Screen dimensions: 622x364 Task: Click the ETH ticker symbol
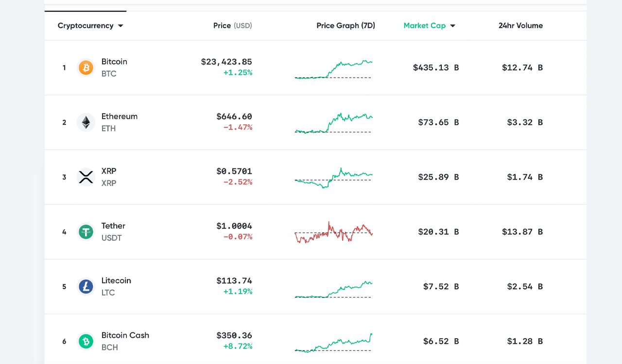point(108,129)
